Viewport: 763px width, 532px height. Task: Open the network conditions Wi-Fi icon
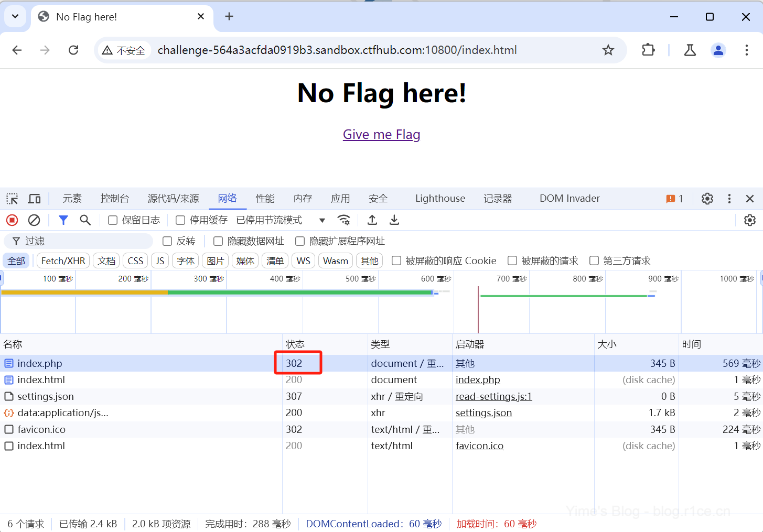343,220
